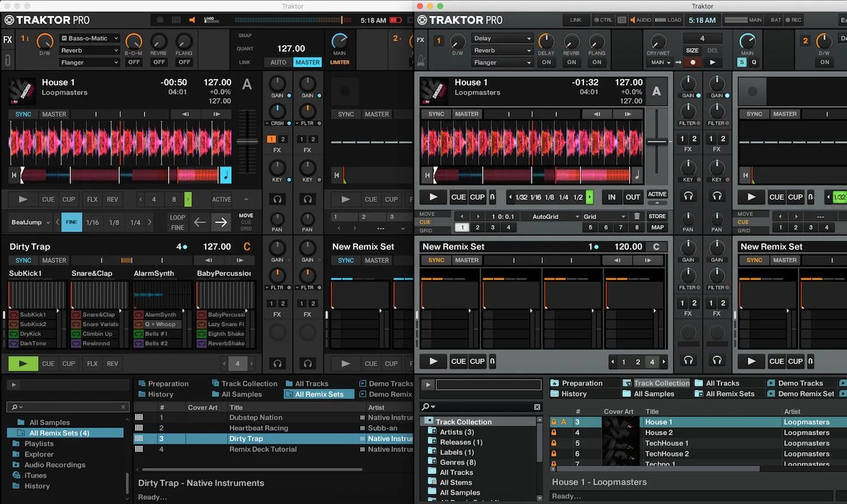Viewport: 847px width, 504px height.
Task: Open the Reverb effect dropdown in left FX unit
Action: [x=90, y=50]
